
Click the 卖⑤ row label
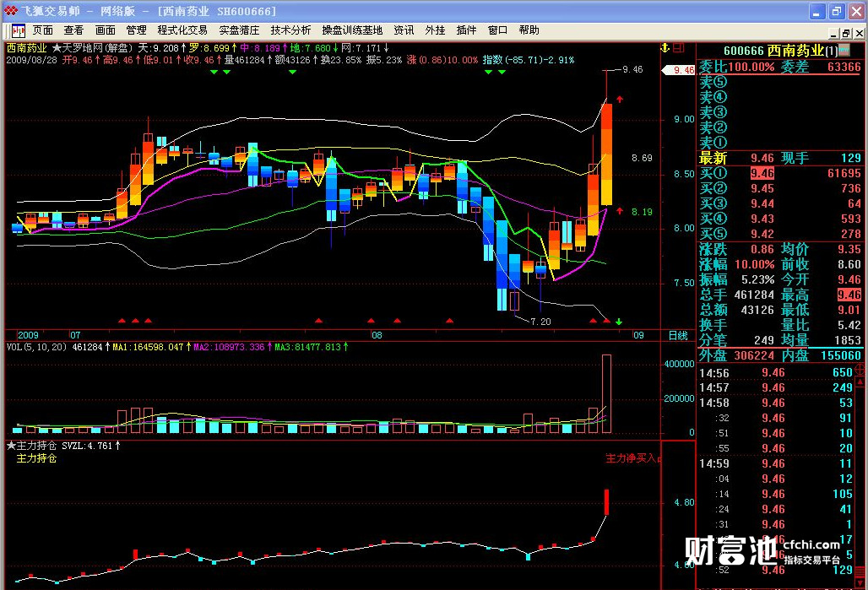point(713,82)
